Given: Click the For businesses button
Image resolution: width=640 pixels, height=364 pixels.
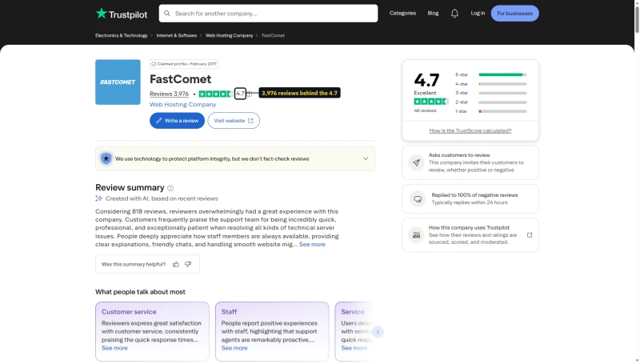Looking at the screenshot, I should pyautogui.click(x=514, y=14).
